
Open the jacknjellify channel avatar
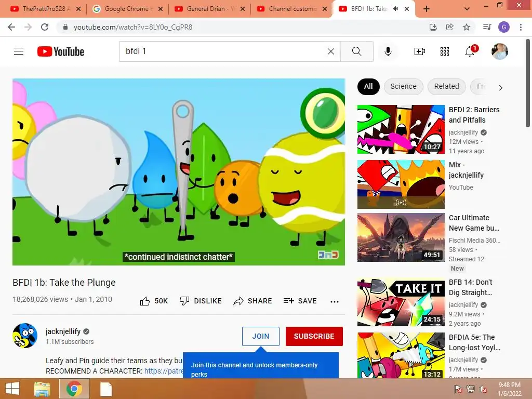point(25,336)
